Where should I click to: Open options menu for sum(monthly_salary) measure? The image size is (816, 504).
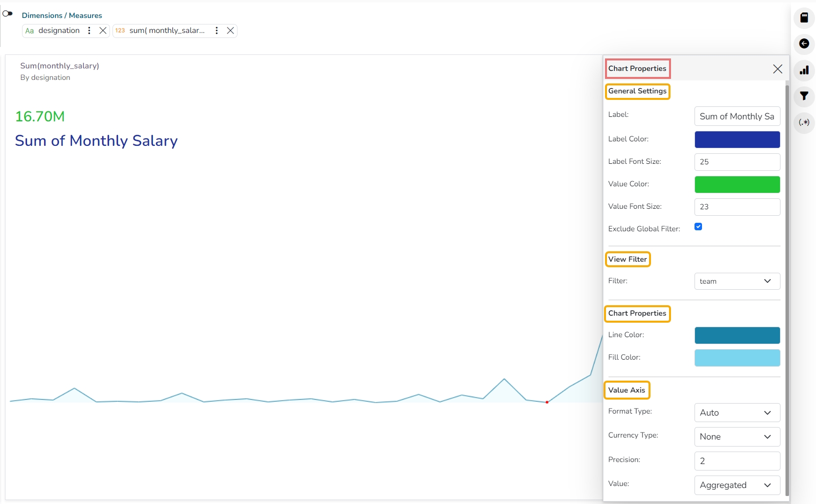(216, 30)
